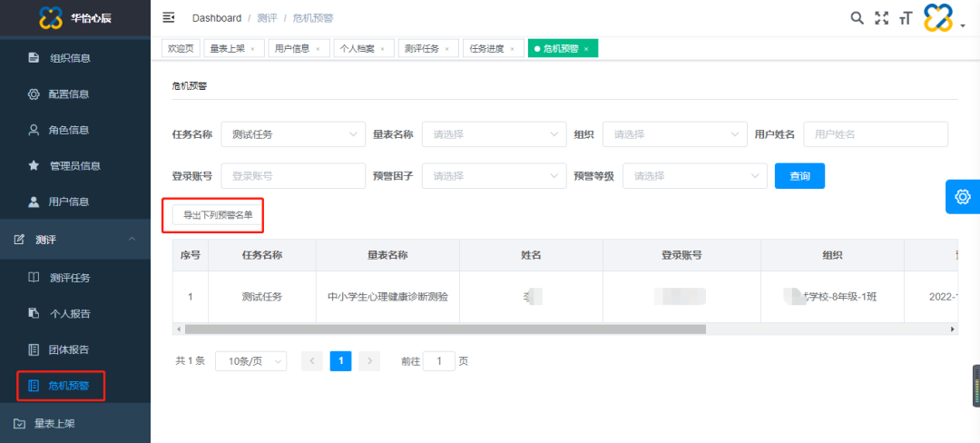Click the 测评任务 book icon
Screen dimensions: 980x443
click(x=34, y=278)
